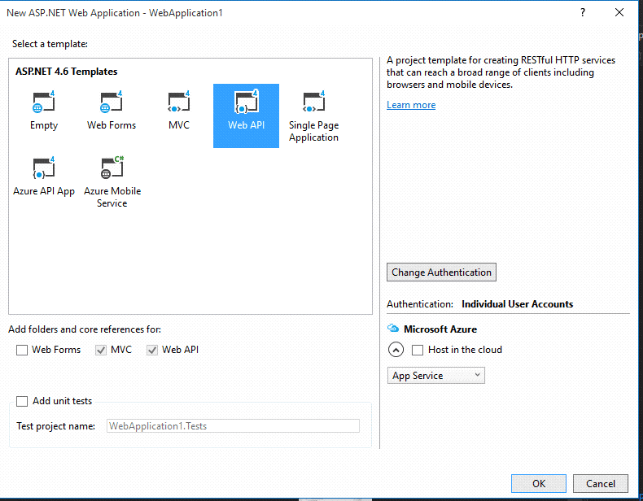Collapse the Microsoft Azure section chevron
This screenshot has width=643, height=501.
coord(395,350)
